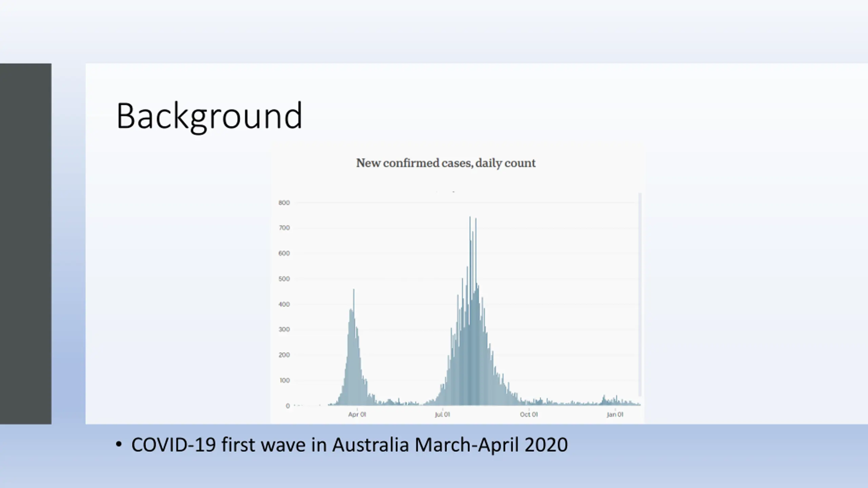Click the Apr 01 x-axis tick label
Viewport: 868px width, 488px height.
tap(357, 414)
